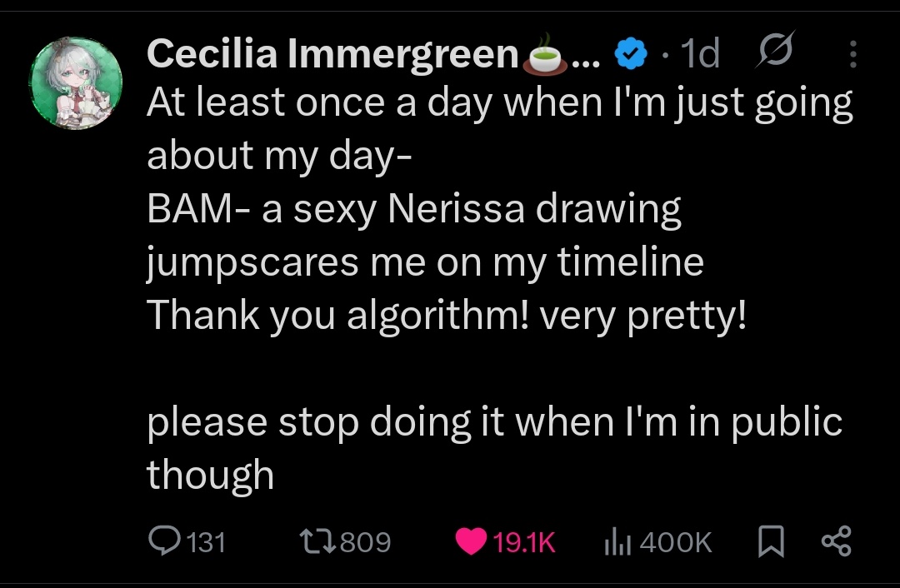Click the "BAM- a sexy Nerissa drawing" line
900x588 pixels.
tap(414, 209)
